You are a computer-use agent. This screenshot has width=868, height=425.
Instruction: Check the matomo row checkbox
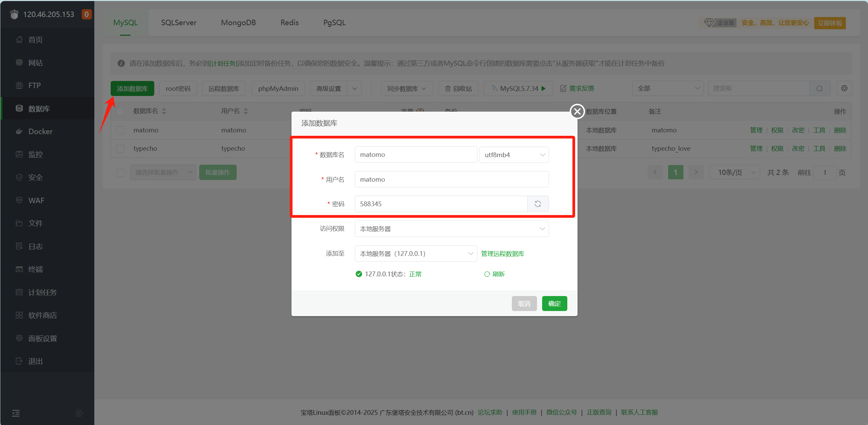click(x=121, y=130)
